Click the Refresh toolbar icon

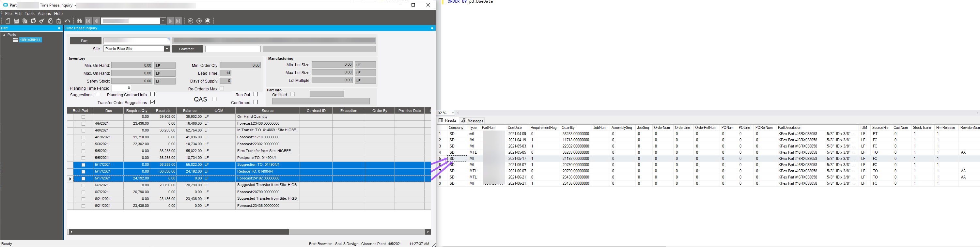click(33, 21)
